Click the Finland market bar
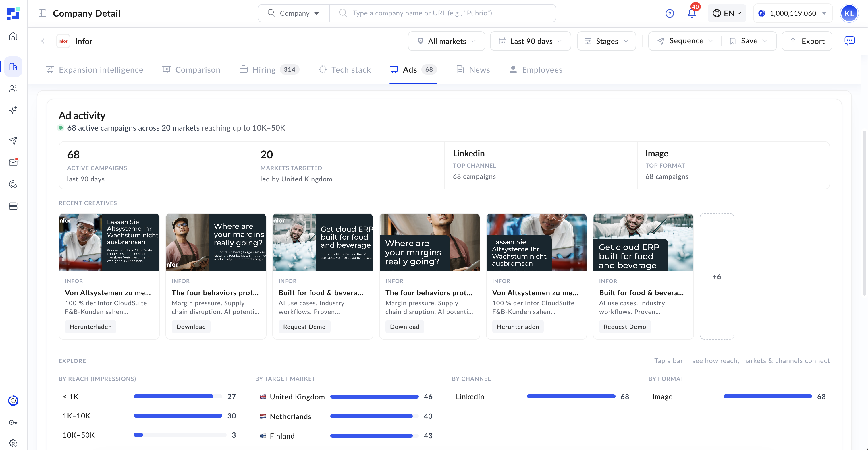This screenshot has height=450, width=868. (374, 436)
